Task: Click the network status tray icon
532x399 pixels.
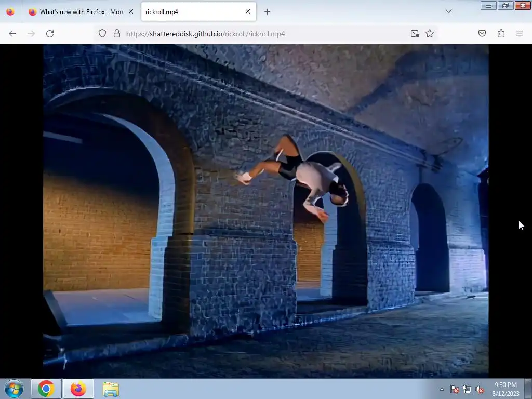Action: tap(467, 389)
